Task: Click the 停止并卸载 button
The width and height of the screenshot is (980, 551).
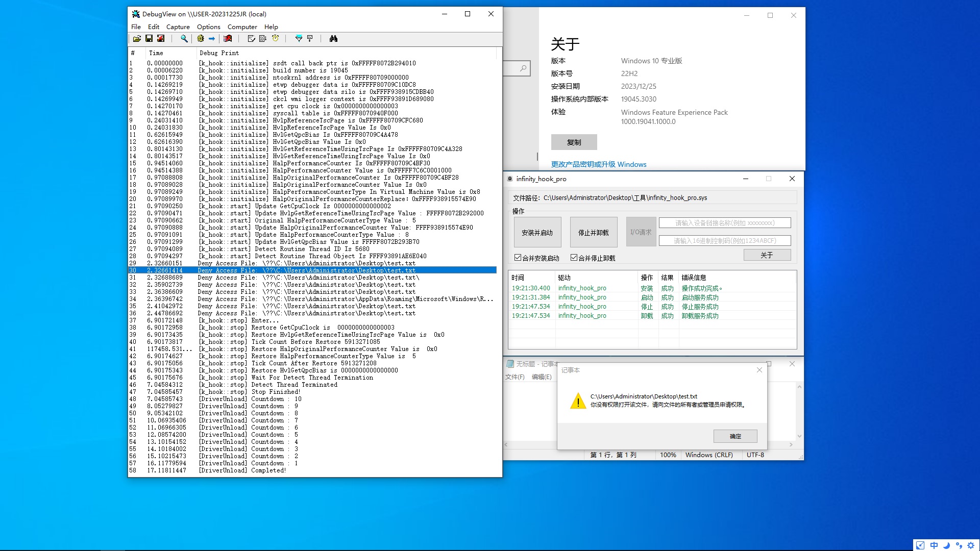Action: [x=593, y=232]
